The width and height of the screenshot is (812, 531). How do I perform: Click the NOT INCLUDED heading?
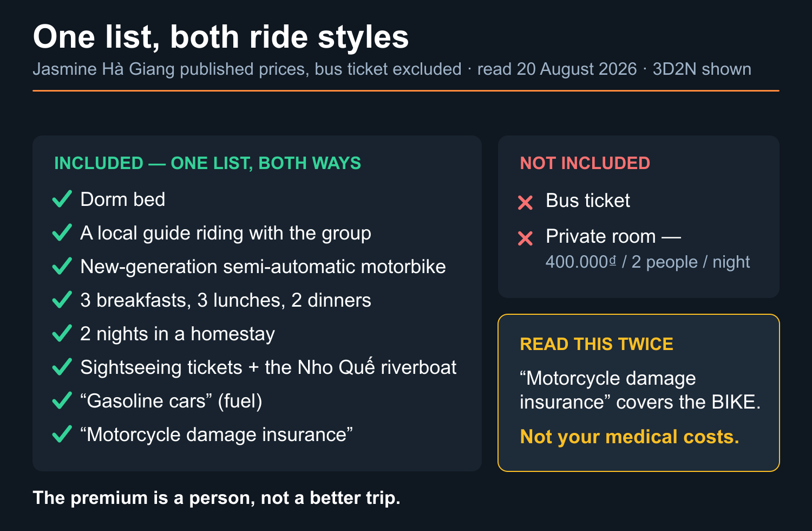tap(585, 163)
